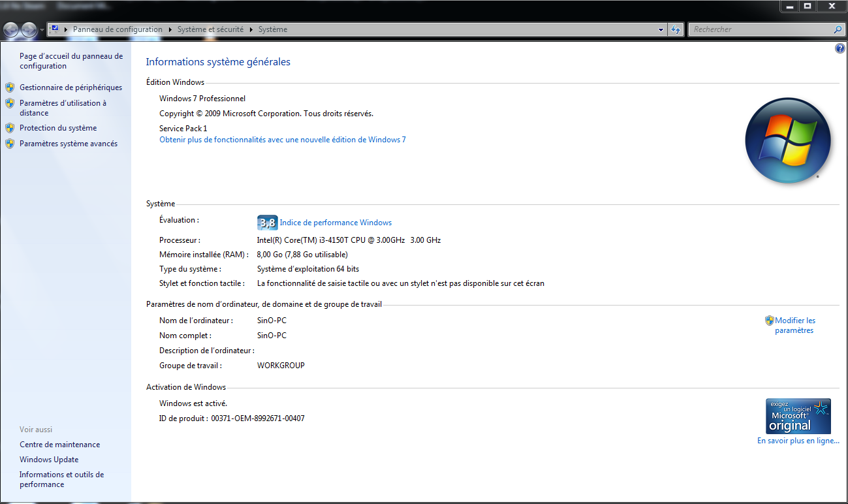Open Paramètres d'utilisation à distance link
This screenshot has height=504, width=848.
click(x=63, y=108)
